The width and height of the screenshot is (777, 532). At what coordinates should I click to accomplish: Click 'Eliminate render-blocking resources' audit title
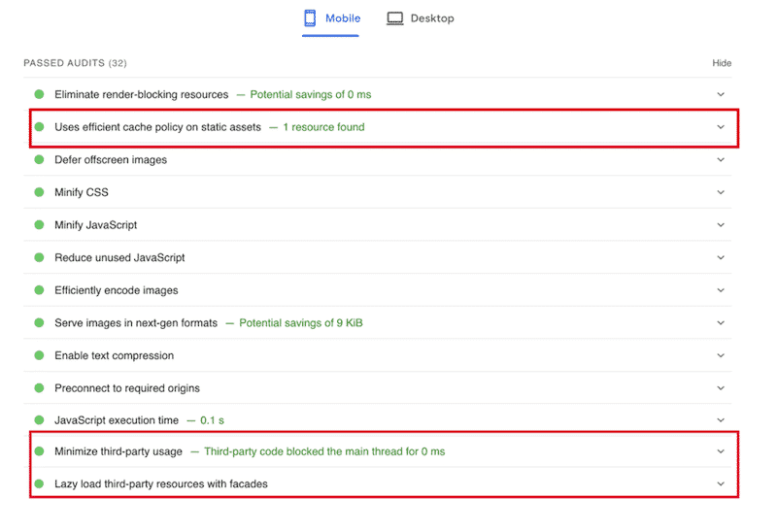tap(141, 94)
